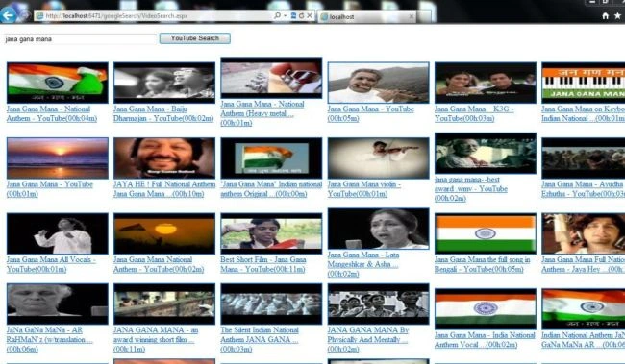
Task: Open 'JaNa GaNa MaNa - AR RaHMaN'z' link
Action: [x=49, y=340]
